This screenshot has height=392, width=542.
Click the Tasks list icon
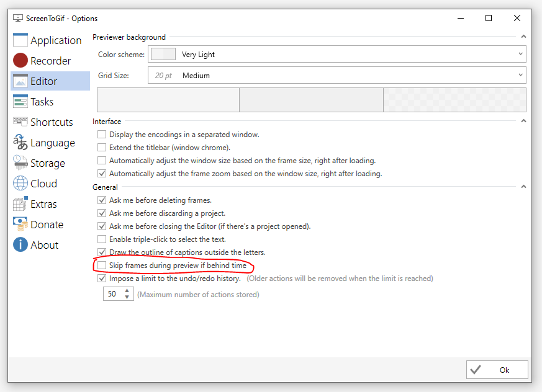pos(20,101)
